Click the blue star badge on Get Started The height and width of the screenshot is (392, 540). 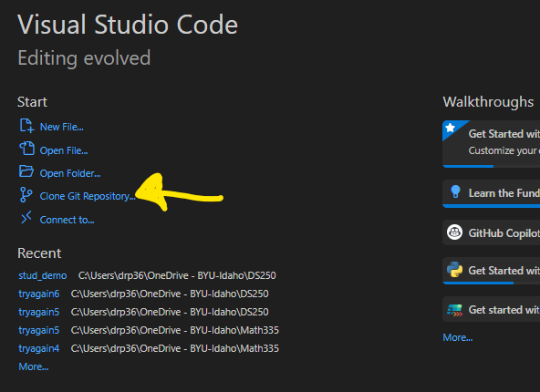coord(450,128)
